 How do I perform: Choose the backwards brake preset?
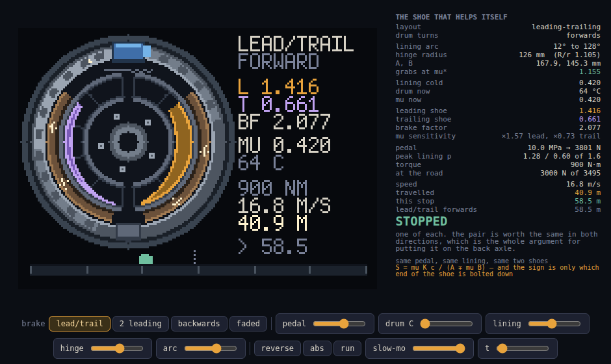pos(199,324)
